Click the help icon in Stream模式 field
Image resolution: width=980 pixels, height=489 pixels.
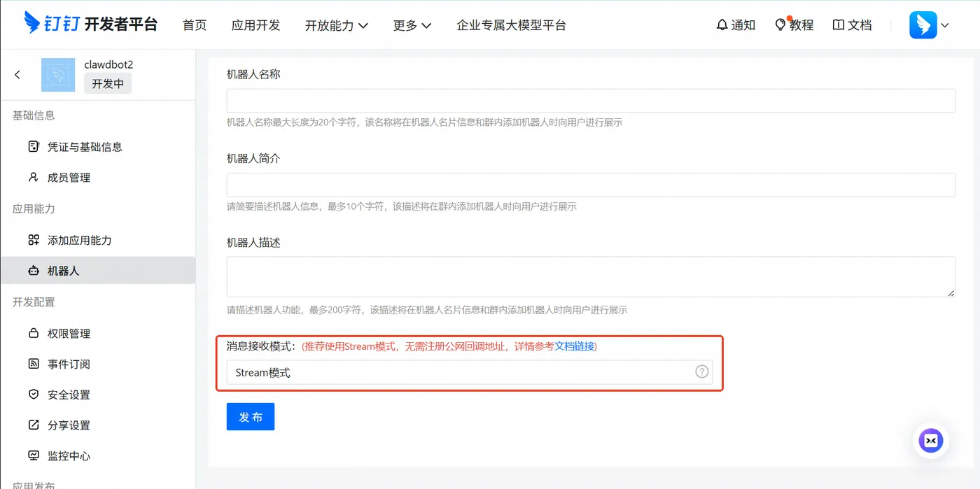point(701,371)
